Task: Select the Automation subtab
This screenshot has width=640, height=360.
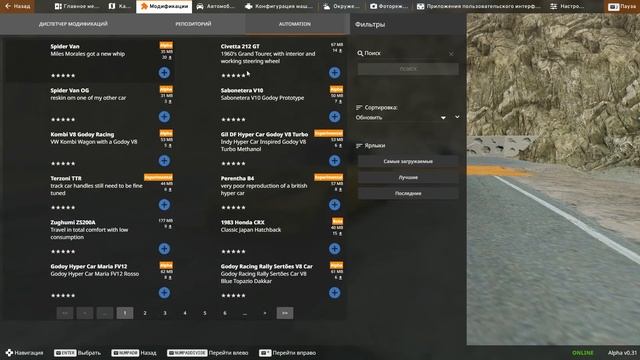Action: click(x=295, y=24)
